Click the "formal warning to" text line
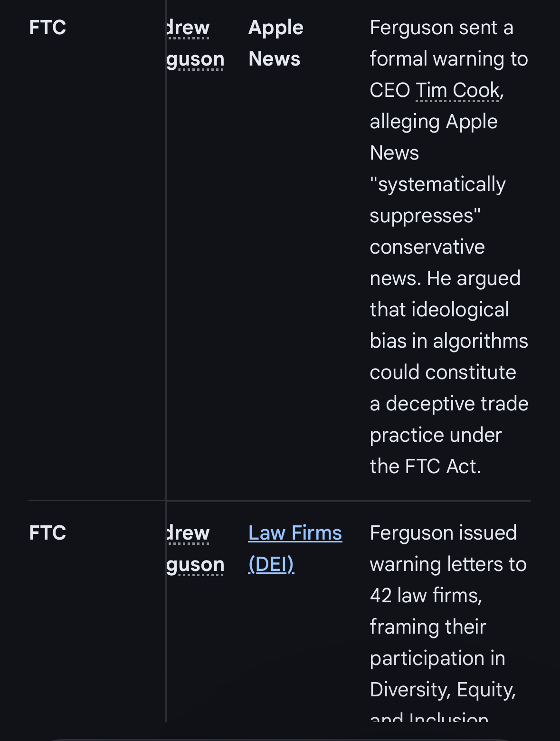The width and height of the screenshot is (560, 741). 449,59
